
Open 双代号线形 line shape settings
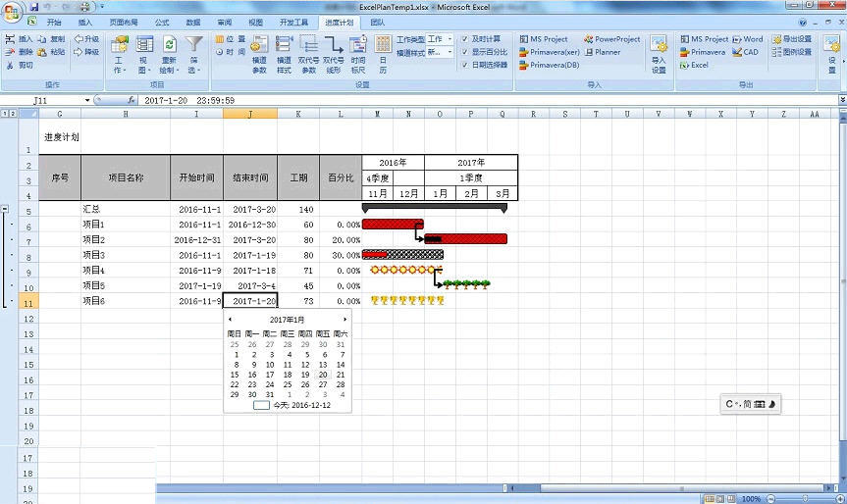tap(334, 55)
